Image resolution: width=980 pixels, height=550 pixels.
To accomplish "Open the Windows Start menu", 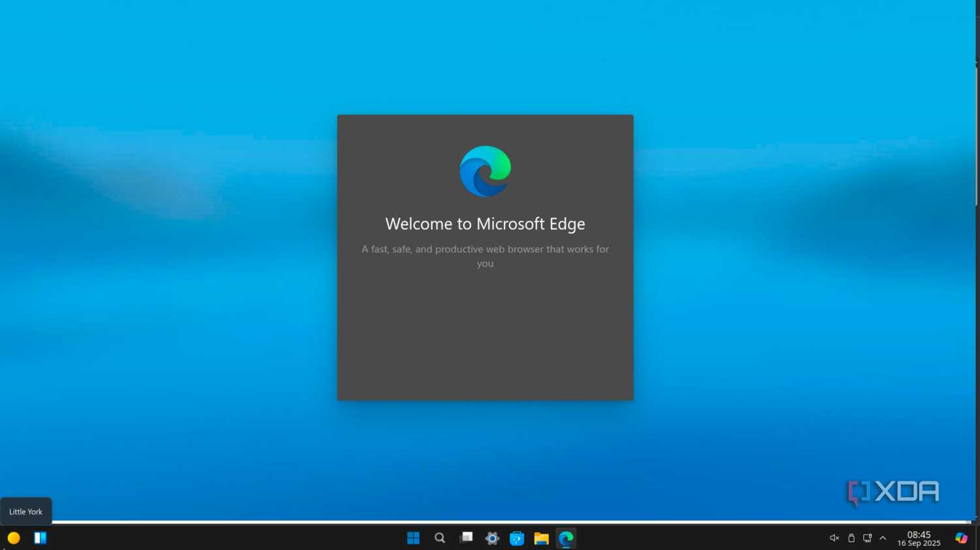I will [413, 538].
